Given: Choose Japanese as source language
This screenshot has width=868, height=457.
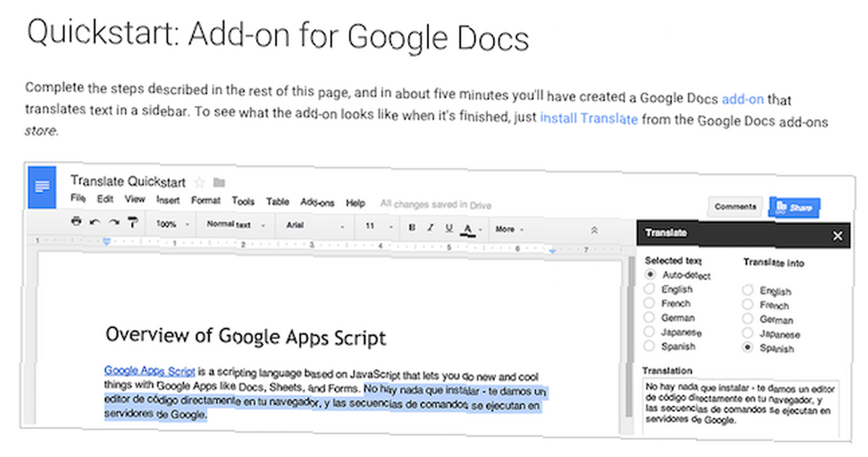Looking at the screenshot, I should [x=650, y=332].
